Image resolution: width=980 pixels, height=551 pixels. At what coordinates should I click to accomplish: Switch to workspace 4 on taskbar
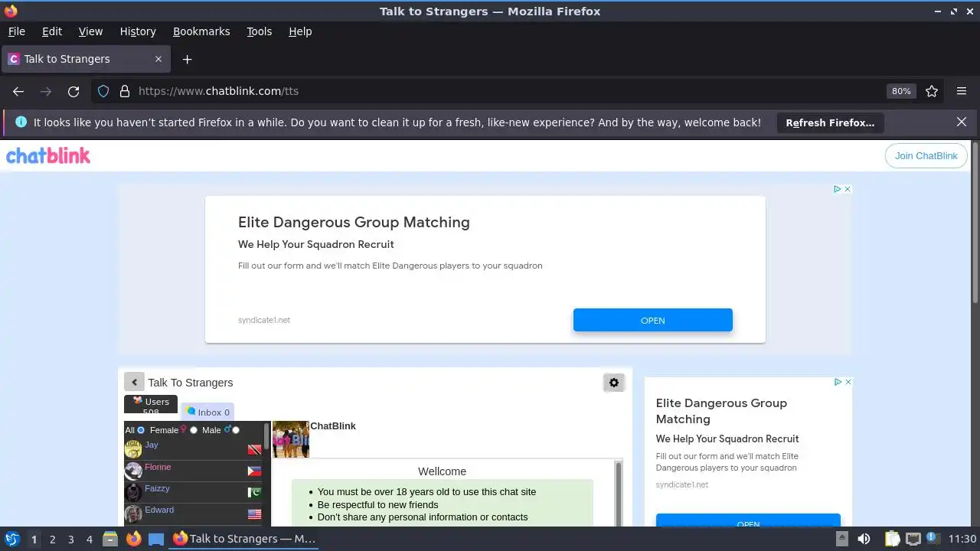(89, 539)
